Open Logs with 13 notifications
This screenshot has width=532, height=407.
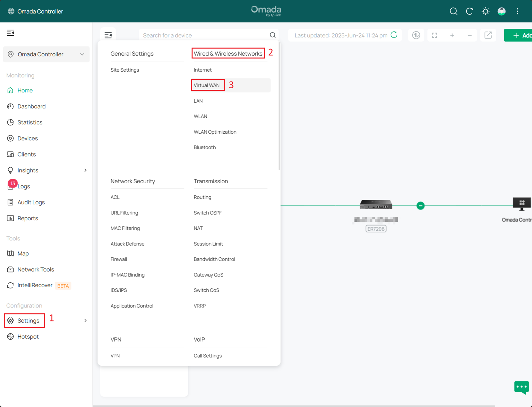pos(24,186)
